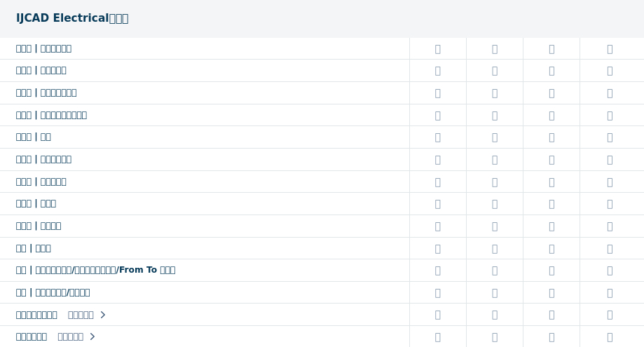The height and width of the screenshot is (347, 644).
Task: Select the label of the row just below 'From To'
Action: (x=53, y=292)
